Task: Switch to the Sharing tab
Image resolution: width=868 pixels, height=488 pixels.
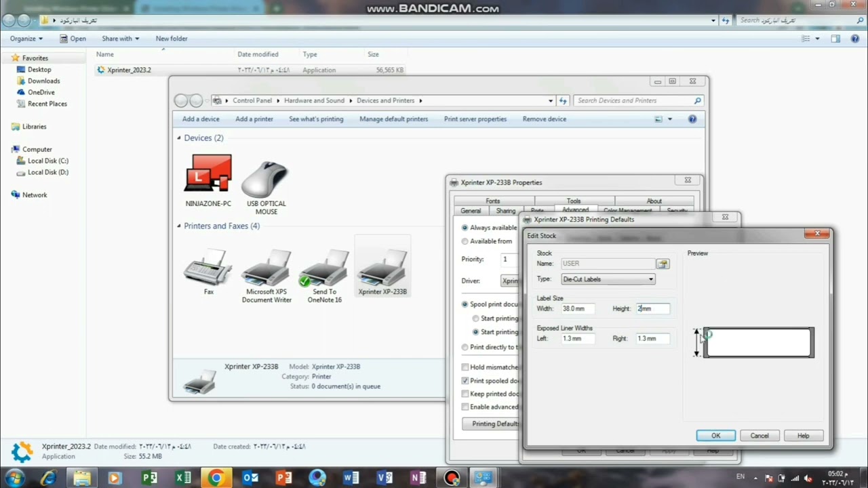Action: tap(506, 211)
